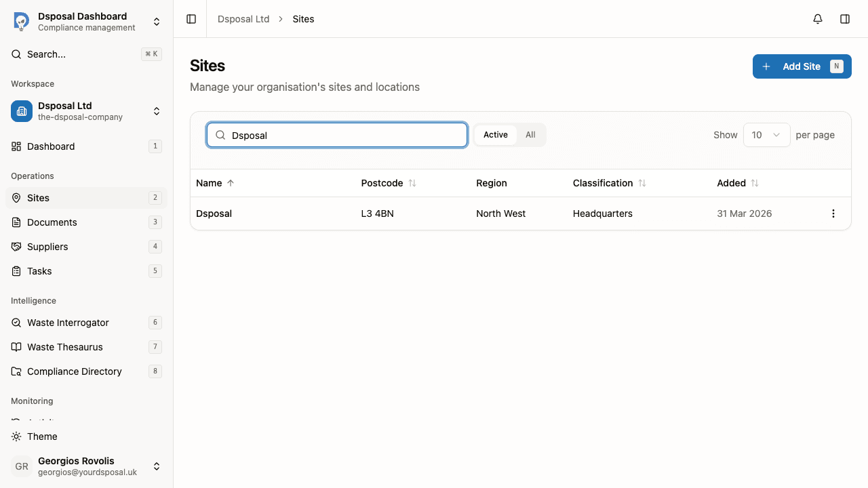Image resolution: width=868 pixels, height=488 pixels.
Task: Select the Active sites filter
Action: pyautogui.click(x=496, y=135)
